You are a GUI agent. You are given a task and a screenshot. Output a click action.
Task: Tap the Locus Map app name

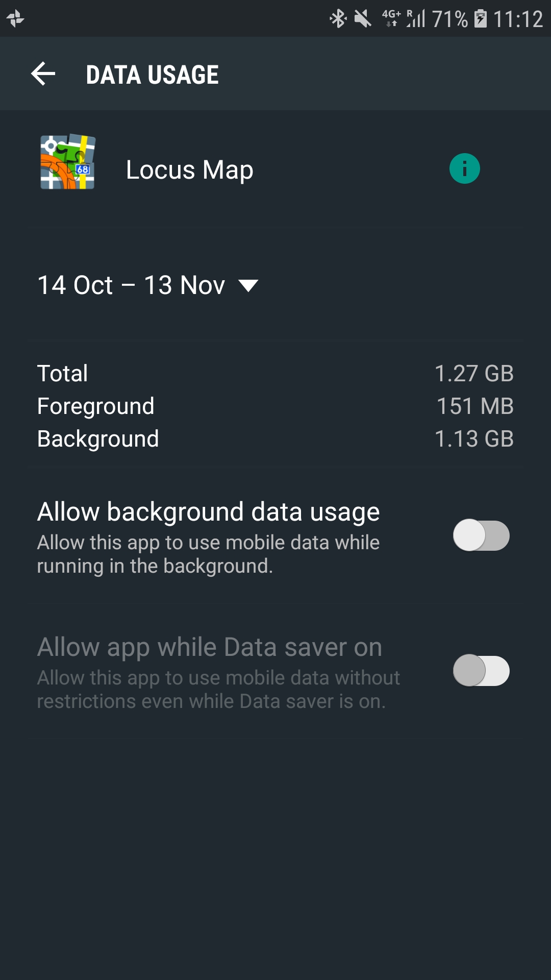coord(189,170)
